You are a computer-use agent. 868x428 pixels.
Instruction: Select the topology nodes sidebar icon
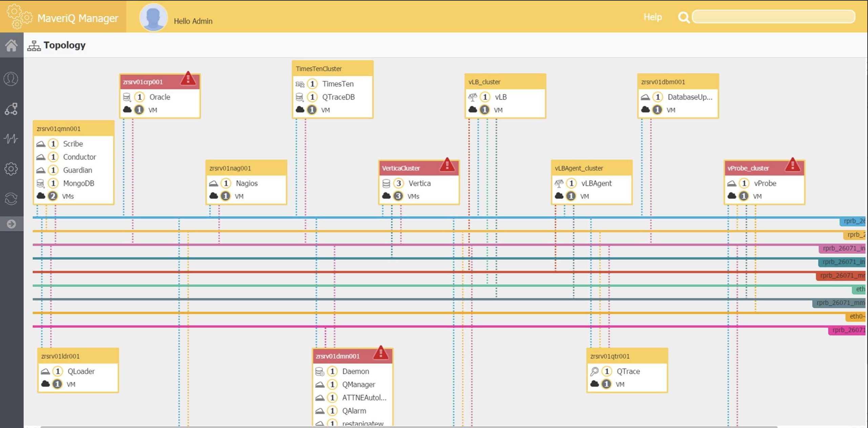[11, 109]
